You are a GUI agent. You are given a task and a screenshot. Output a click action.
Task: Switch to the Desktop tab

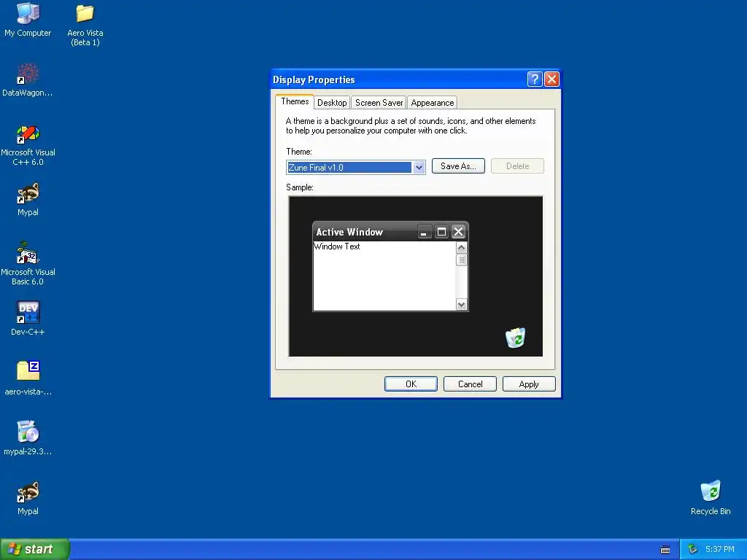332,103
